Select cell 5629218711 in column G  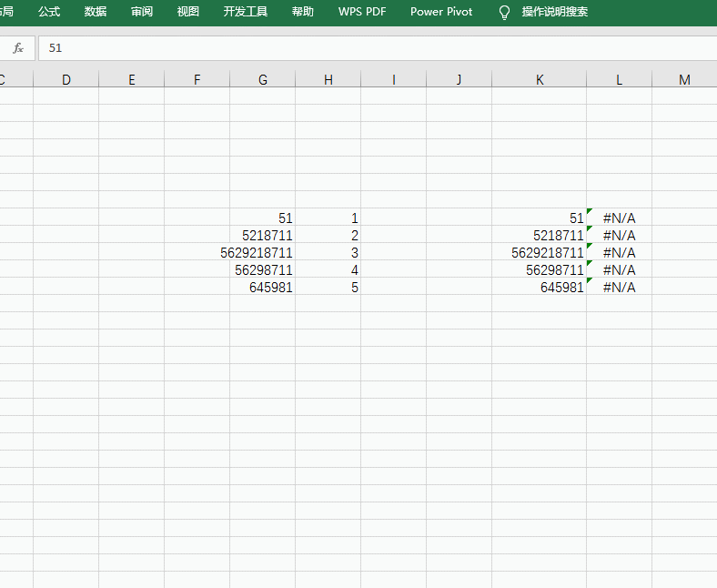pyautogui.click(x=262, y=251)
